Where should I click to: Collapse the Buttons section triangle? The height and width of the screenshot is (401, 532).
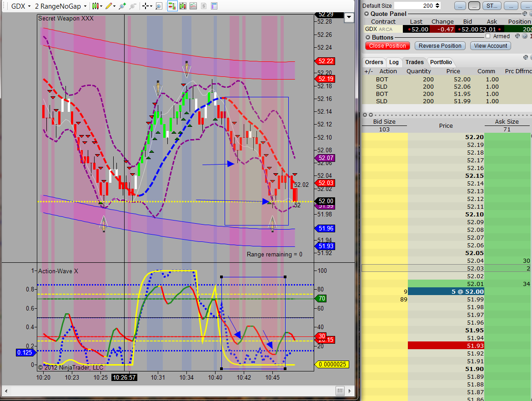[x=368, y=37]
